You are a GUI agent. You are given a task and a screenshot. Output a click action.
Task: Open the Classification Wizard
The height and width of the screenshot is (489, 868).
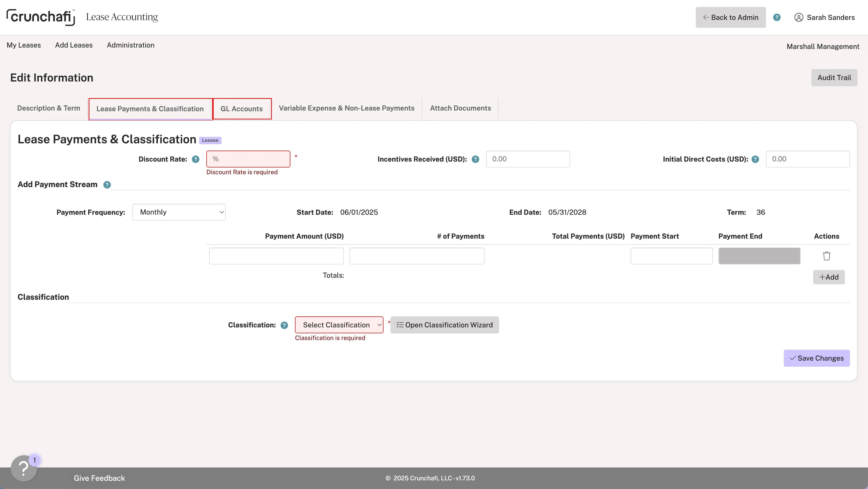[445, 325]
